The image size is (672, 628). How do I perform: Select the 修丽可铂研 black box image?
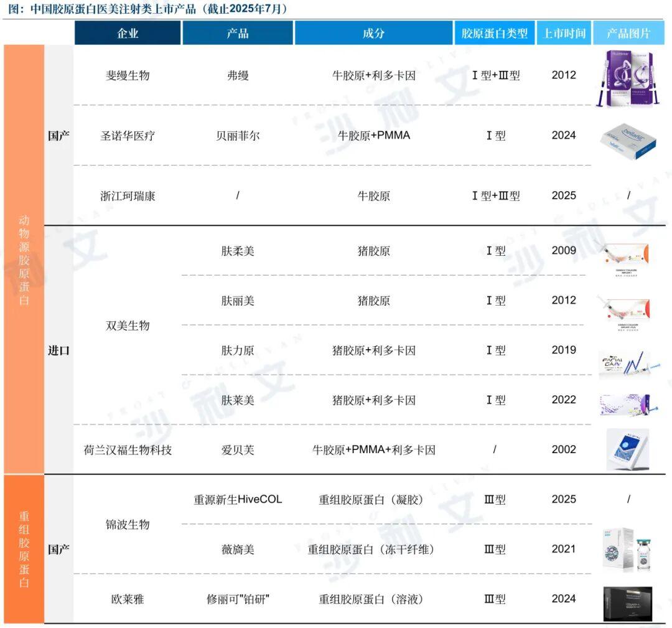pyautogui.click(x=627, y=602)
